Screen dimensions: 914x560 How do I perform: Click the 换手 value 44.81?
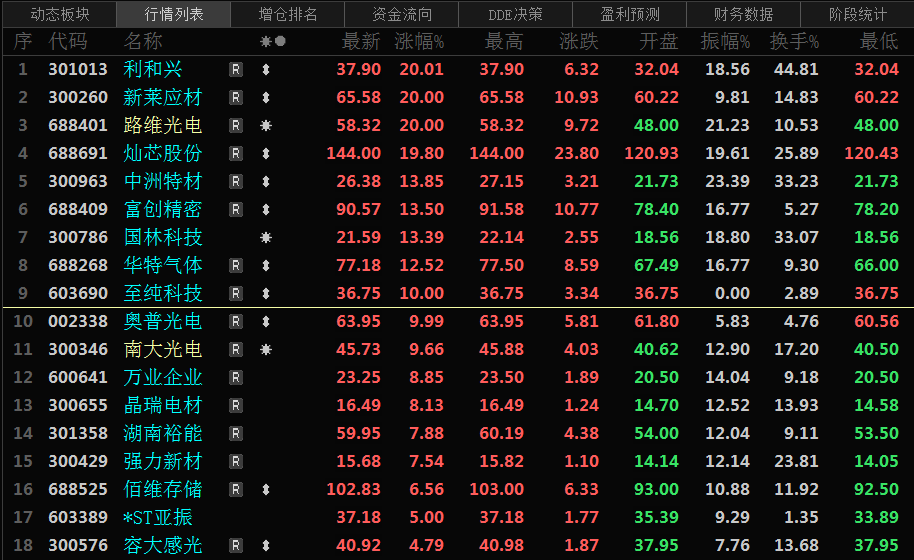click(x=796, y=69)
